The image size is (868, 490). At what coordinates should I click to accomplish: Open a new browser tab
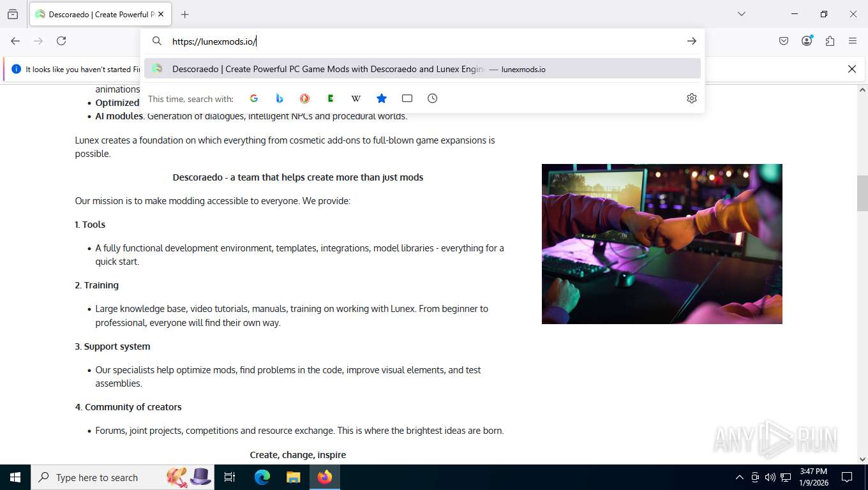[184, 14]
